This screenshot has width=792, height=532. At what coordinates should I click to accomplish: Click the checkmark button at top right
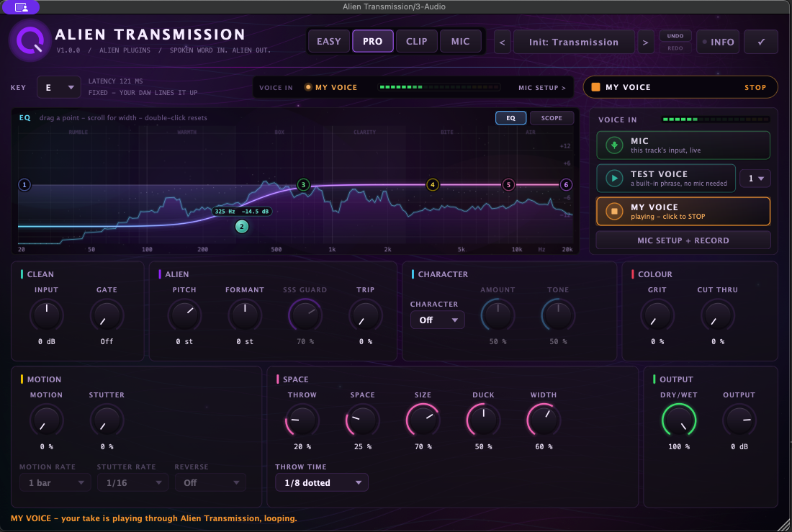(761, 42)
